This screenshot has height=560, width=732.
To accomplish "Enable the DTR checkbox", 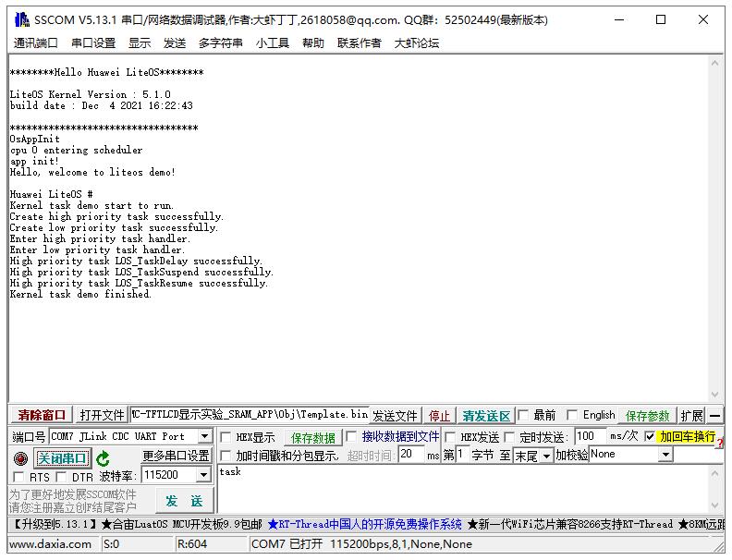I will (x=61, y=477).
